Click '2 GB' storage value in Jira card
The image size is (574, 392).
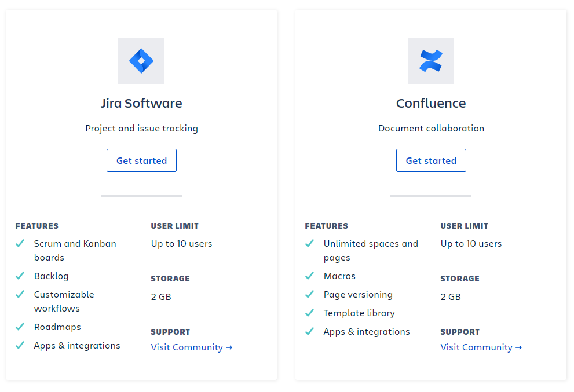pyautogui.click(x=161, y=297)
